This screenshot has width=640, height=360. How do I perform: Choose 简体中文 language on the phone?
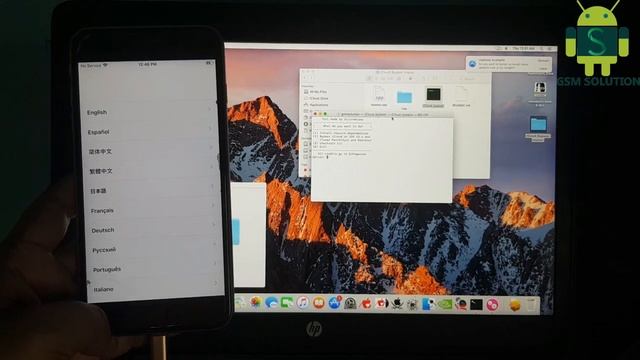point(100,151)
